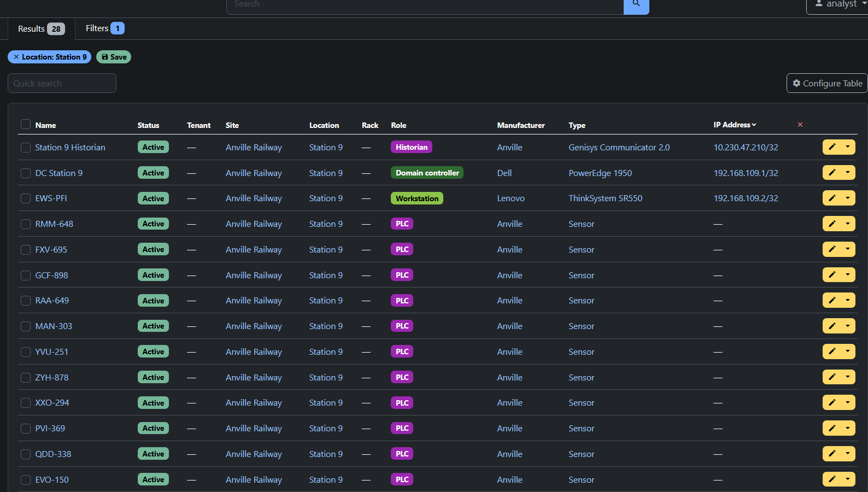The height and width of the screenshot is (492, 868).
Task: Open actions dropdown for DC Station 9
Action: pyautogui.click(x=848, y=173)
